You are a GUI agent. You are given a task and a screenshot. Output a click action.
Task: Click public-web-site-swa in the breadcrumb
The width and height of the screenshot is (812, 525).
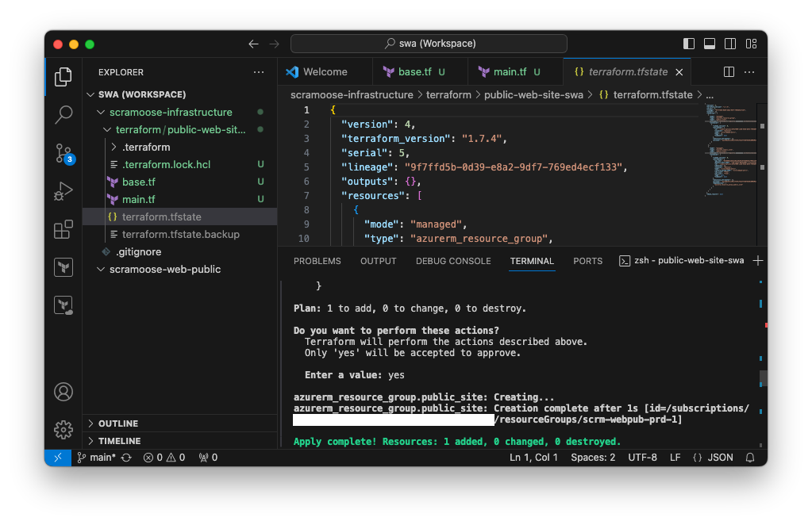(x=533, y=95)
